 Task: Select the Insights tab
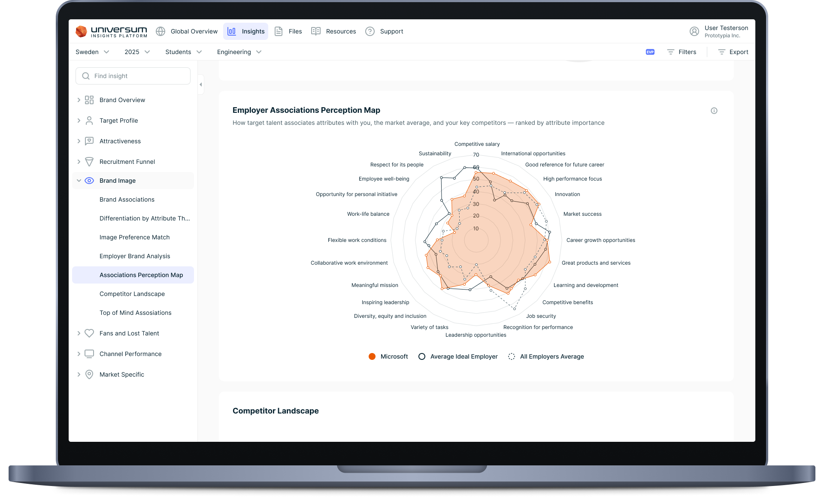point(245,31)
